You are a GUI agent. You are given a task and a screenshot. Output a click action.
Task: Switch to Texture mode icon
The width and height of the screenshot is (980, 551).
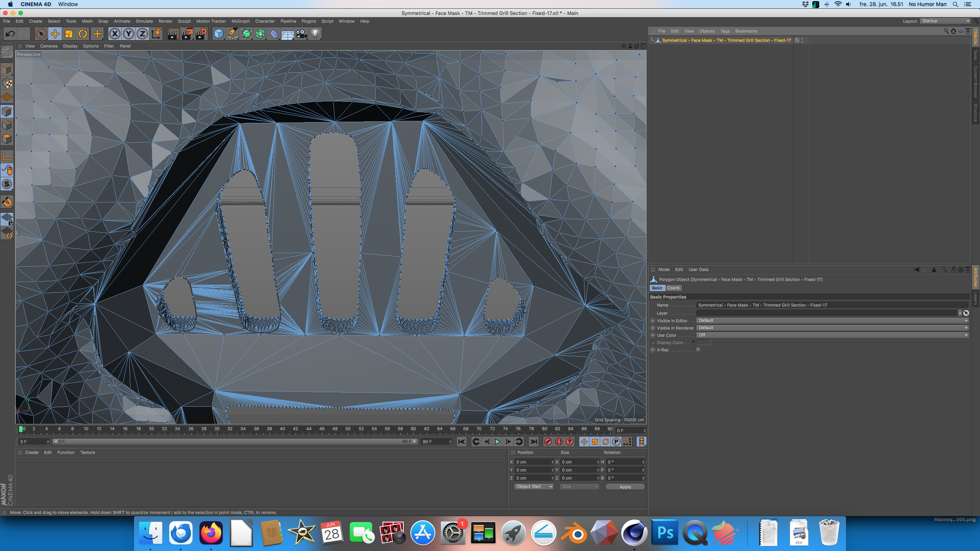pos(7,83)
